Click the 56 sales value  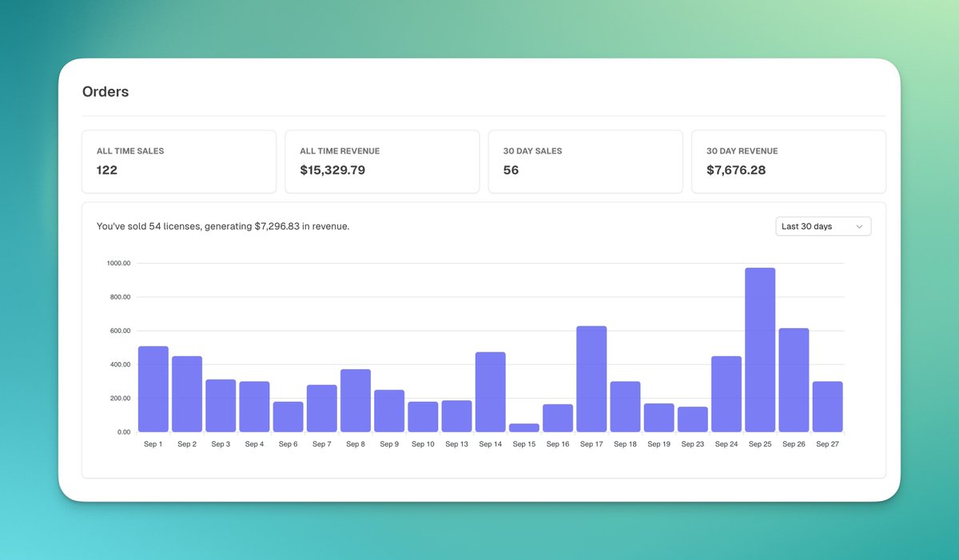pos(511,170)
